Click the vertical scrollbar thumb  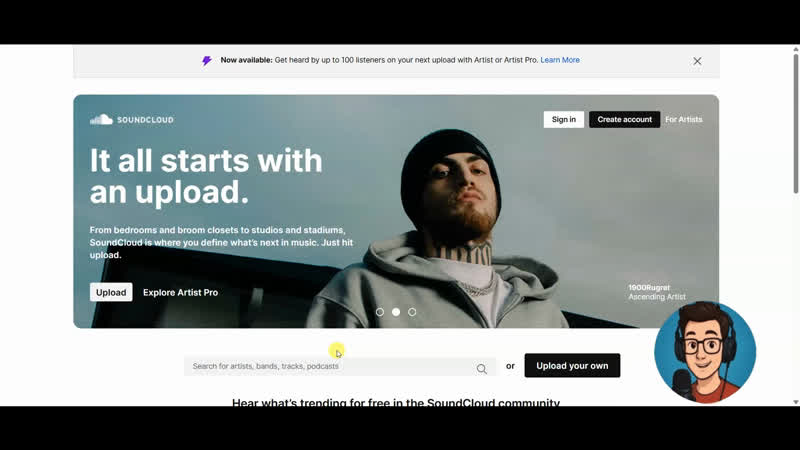795,123
